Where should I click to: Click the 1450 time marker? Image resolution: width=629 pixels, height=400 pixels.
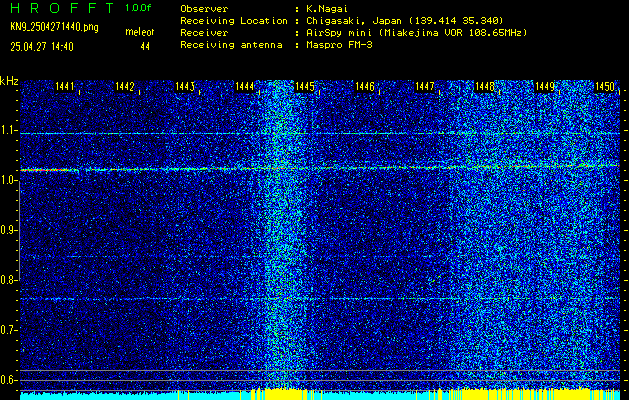pyautogui.click(x=605, y=86)
